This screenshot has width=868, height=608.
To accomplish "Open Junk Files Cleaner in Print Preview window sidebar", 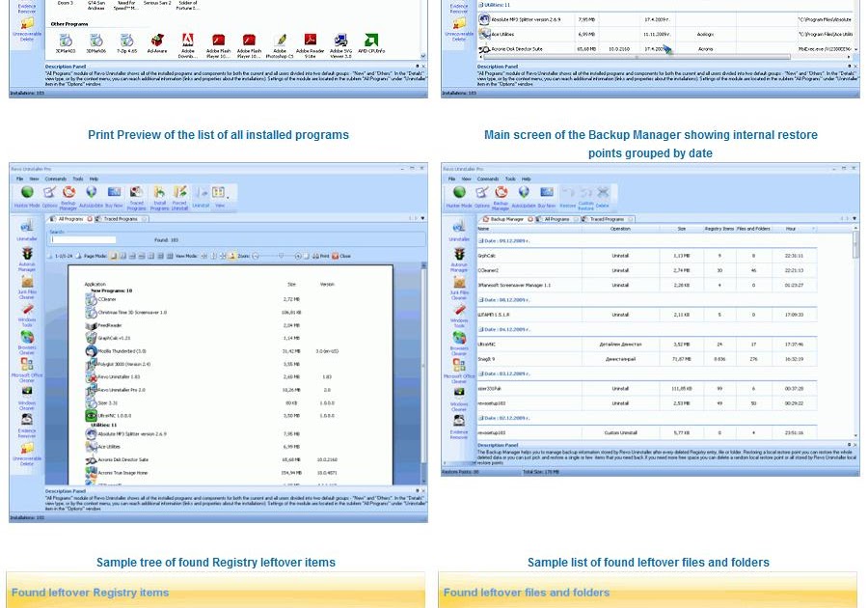I will [27, 288].
